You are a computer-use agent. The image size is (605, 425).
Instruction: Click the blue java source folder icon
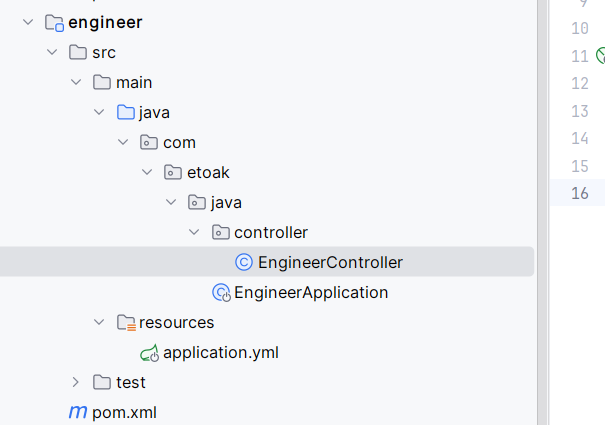tap(126, 113)
